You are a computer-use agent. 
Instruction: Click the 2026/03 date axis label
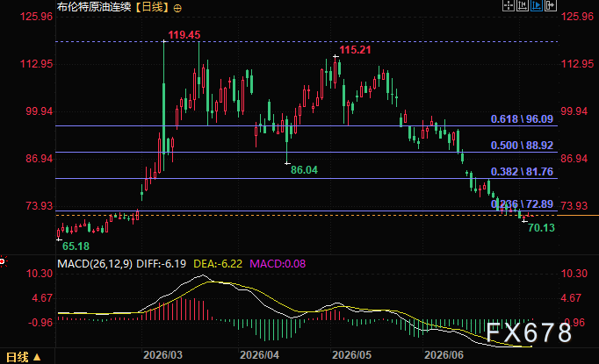162,355
